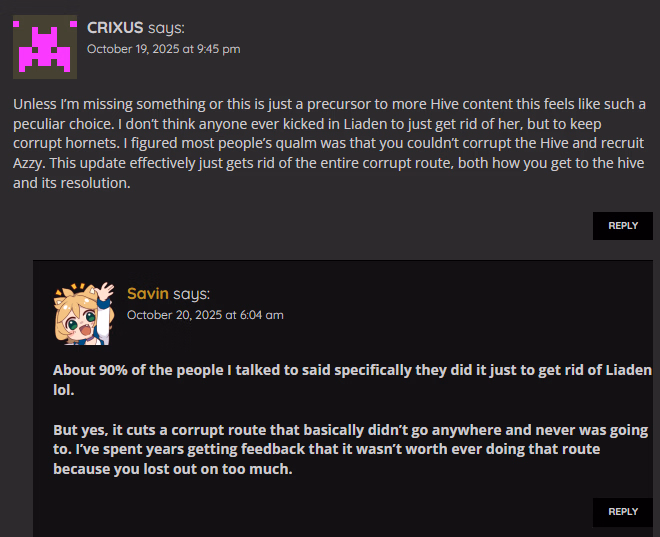Open the CRIXUS author name
The width and height of the screenshot is (660, 537).
pyautogui.click(x=115, y=28)
